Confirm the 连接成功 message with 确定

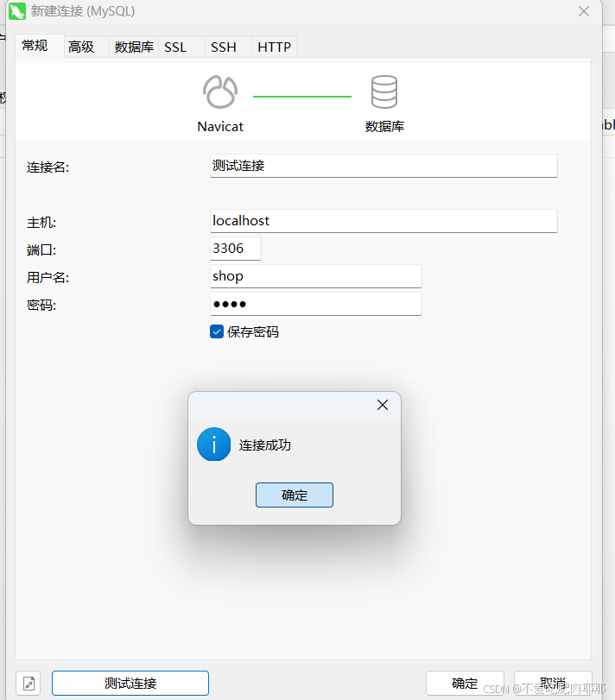[295, 495]
